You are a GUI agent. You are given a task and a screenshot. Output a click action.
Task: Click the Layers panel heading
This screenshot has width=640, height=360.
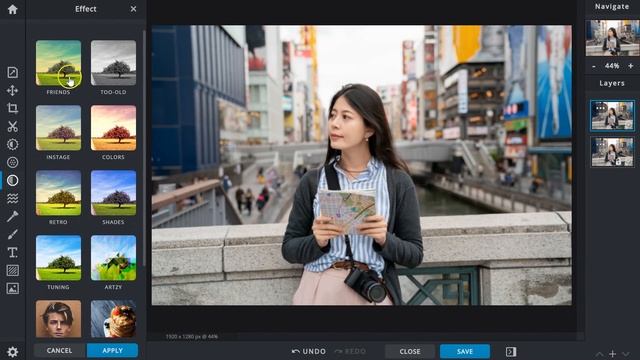[612, 83]
